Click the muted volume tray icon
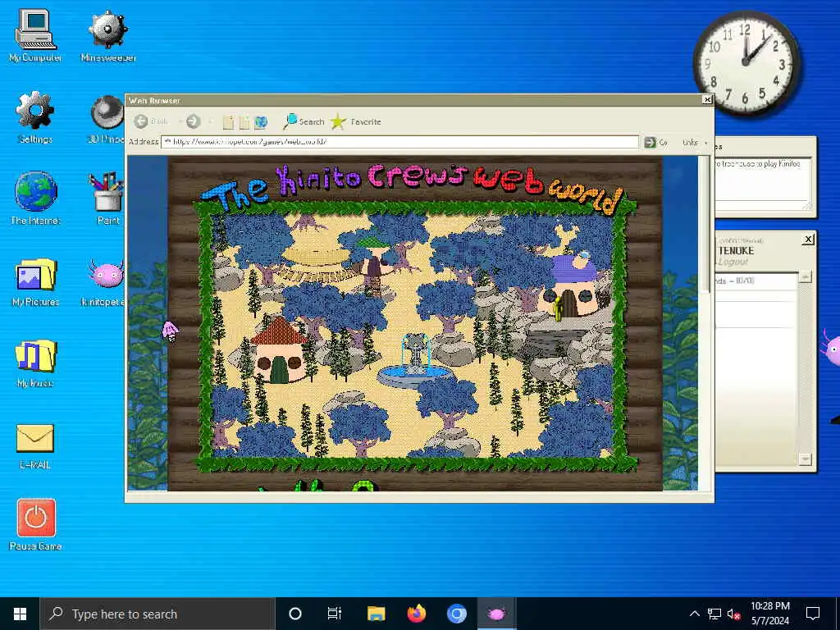Image resolution: width=840 pixels, height=630 pixels. click(733, 614)
